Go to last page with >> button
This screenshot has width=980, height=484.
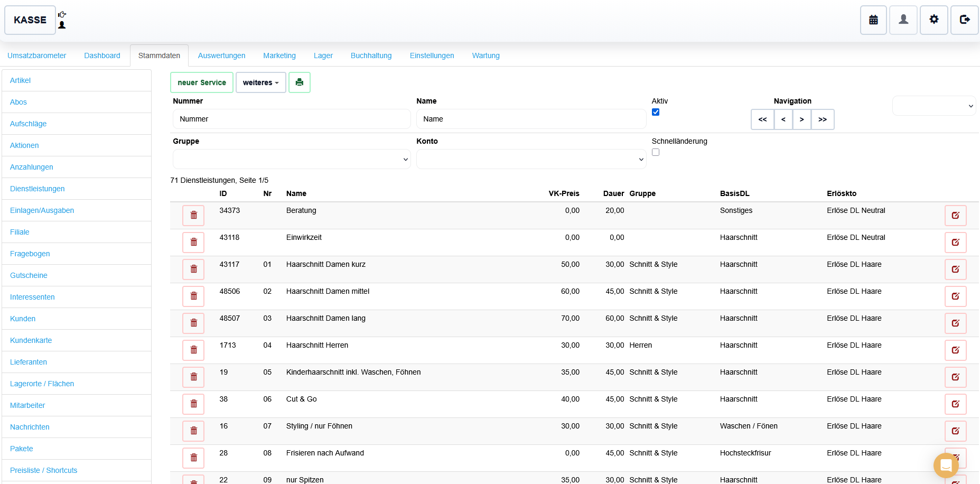[x=823, y=119]
